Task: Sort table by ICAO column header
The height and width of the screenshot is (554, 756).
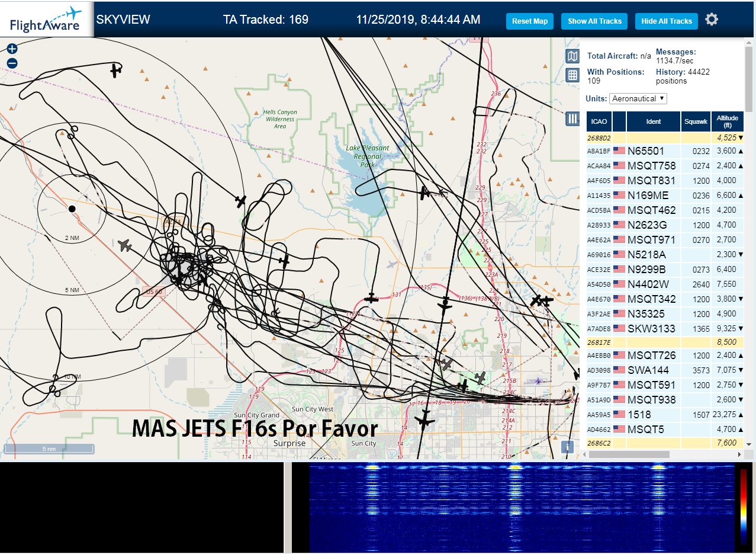Action: pyautogui.click(x=599, y=121)
